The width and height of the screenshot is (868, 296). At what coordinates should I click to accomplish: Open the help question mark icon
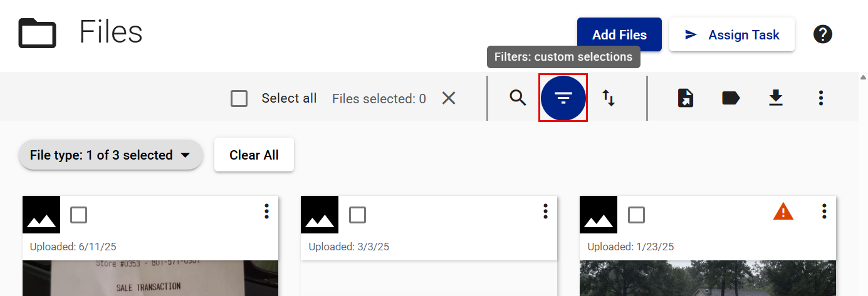pos(822,34)
